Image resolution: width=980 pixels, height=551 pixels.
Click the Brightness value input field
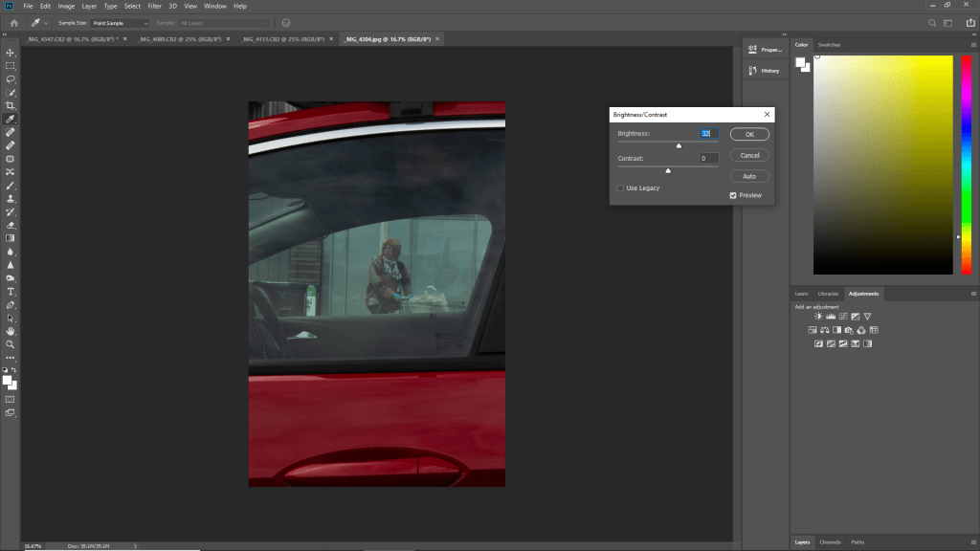click(x=708, y=134)
